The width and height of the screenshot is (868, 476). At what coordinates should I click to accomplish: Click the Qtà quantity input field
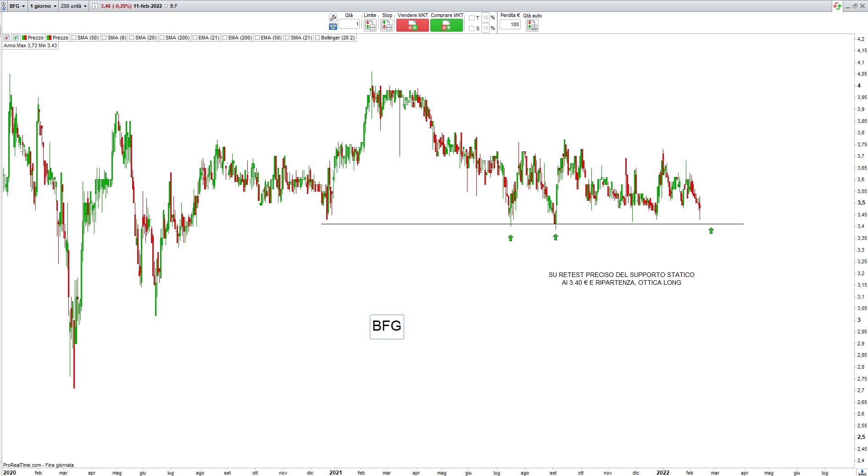coord(349,24)
